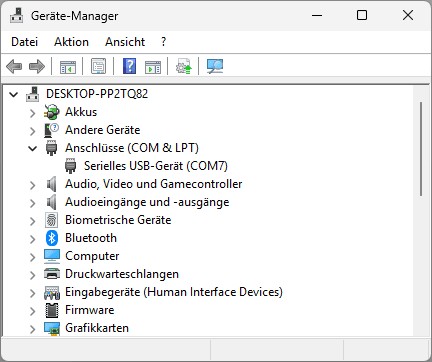Click the Firmware chip icon

pyautogui.click(x=52, y=310)
